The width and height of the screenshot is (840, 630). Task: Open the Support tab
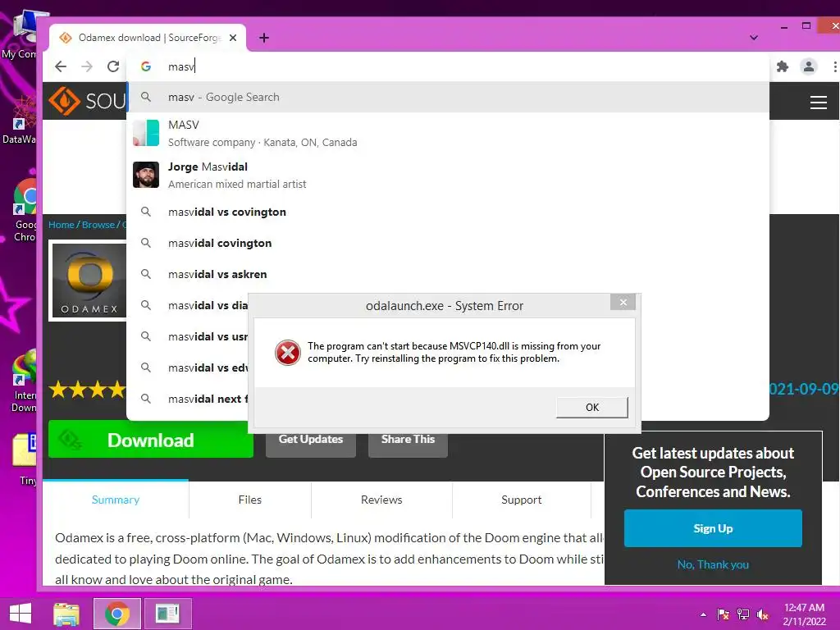(x=521, y=500)
